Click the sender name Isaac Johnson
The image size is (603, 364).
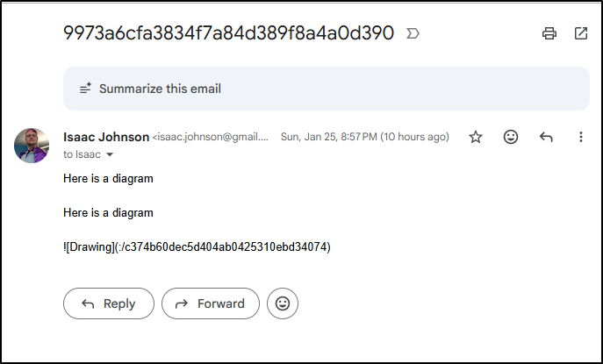106,137
